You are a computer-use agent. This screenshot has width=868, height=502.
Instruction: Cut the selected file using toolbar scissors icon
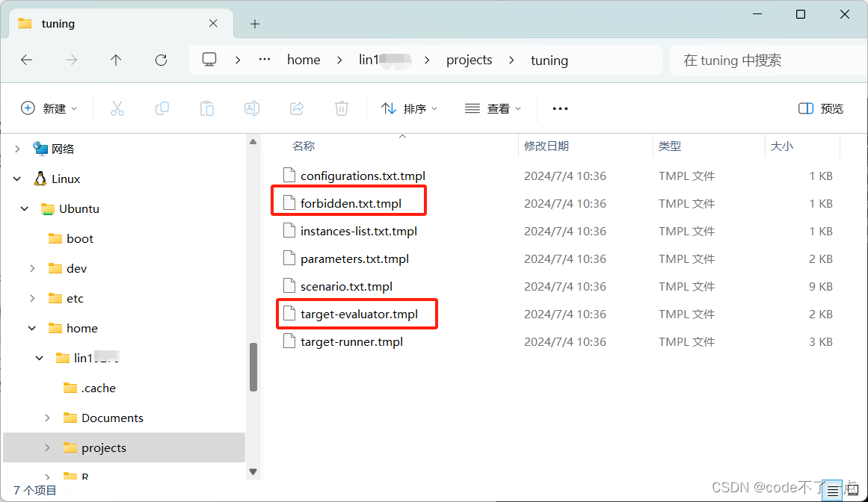[x=117, y=108]
